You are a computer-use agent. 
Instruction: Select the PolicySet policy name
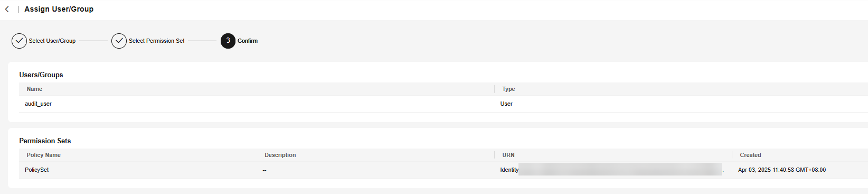(x=37, y=170)
